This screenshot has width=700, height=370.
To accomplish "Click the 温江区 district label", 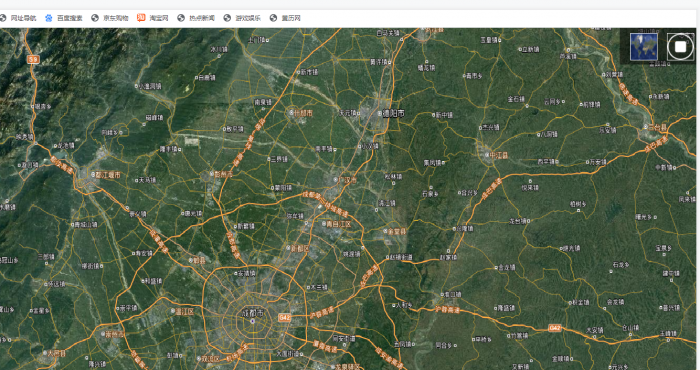I will pos(185,312).
